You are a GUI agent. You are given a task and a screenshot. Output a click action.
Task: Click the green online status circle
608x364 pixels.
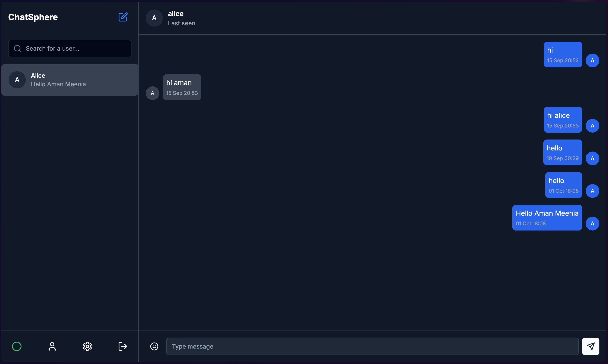click(x=17, y=346)
